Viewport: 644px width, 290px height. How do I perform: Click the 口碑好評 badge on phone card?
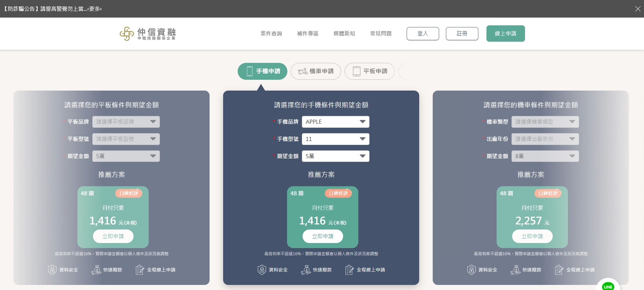point(338,193)
